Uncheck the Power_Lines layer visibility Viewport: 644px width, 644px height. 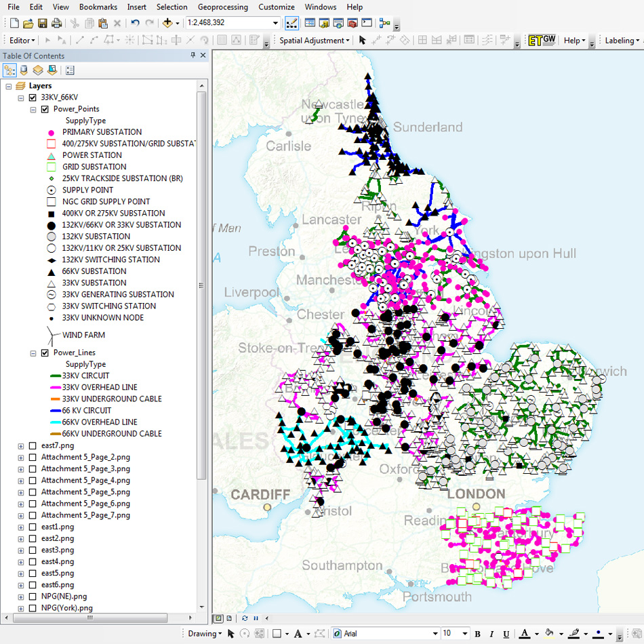45,353
